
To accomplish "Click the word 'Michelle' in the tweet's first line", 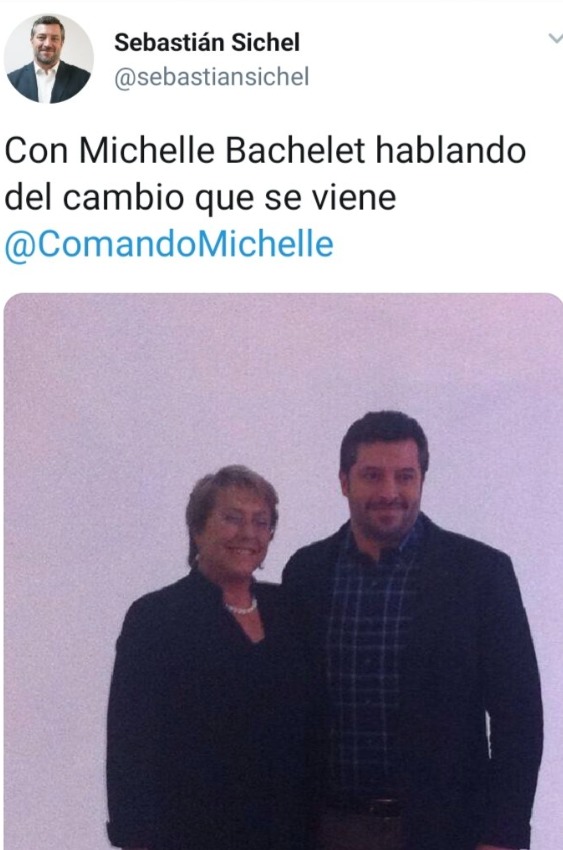I will tap(147, 150).
